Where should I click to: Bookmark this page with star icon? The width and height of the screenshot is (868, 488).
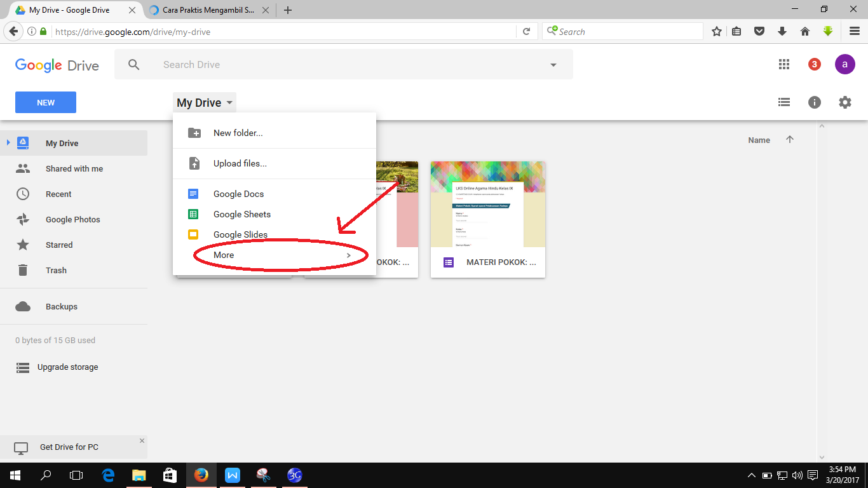[x=717, y=31]
